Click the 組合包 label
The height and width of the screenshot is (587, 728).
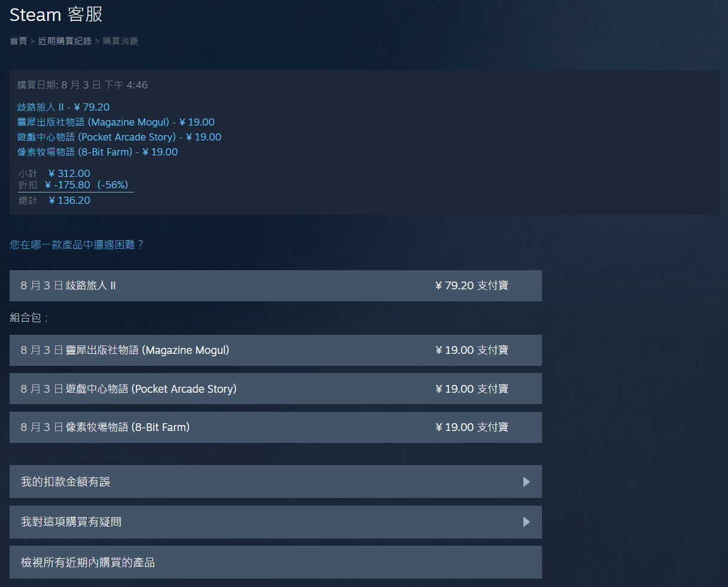tap(28, 318)
